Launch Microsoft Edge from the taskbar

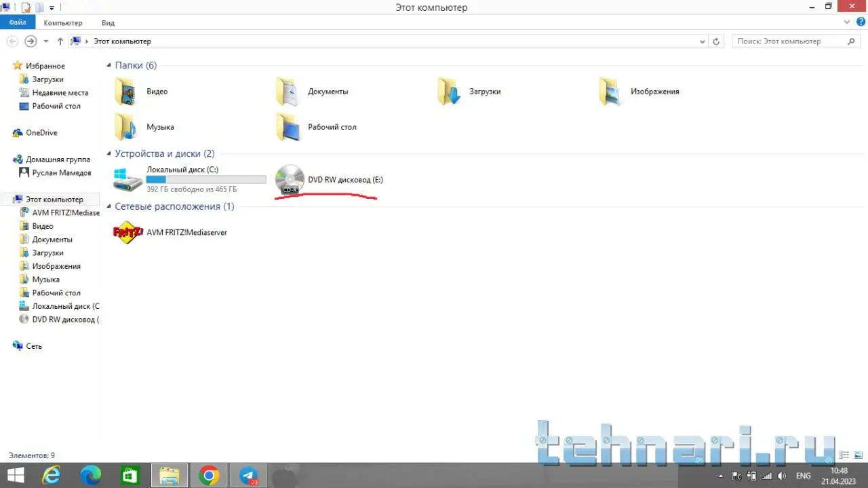91,475
